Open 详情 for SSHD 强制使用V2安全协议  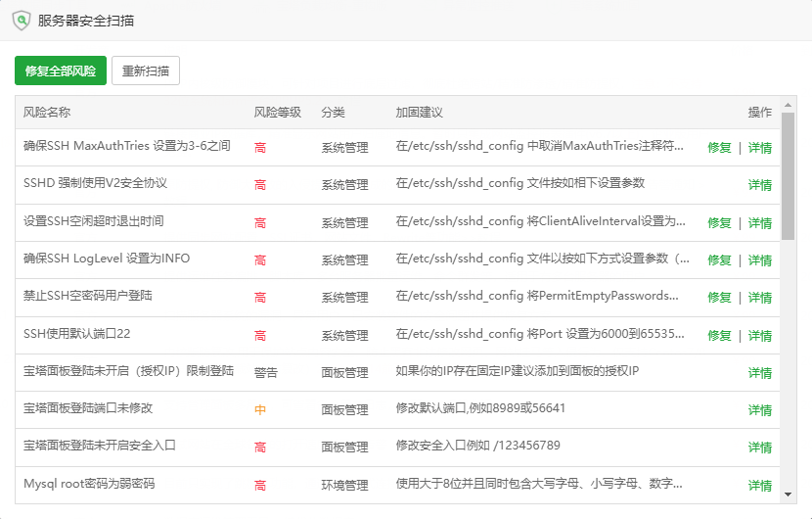760,185
